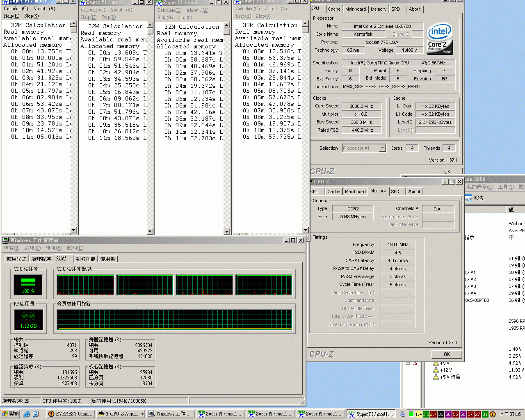
Task: Click the tray sensor reading 57
Action: (x=470, y=414)
